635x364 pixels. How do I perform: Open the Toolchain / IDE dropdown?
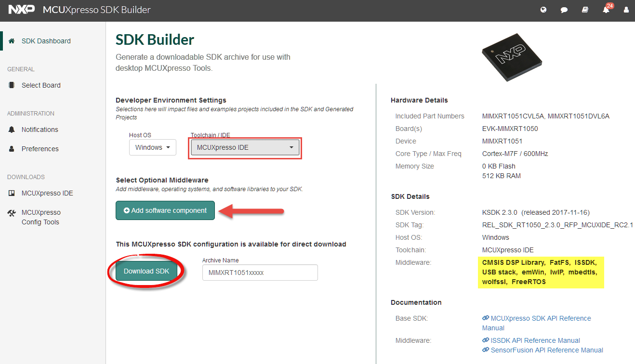245,147
